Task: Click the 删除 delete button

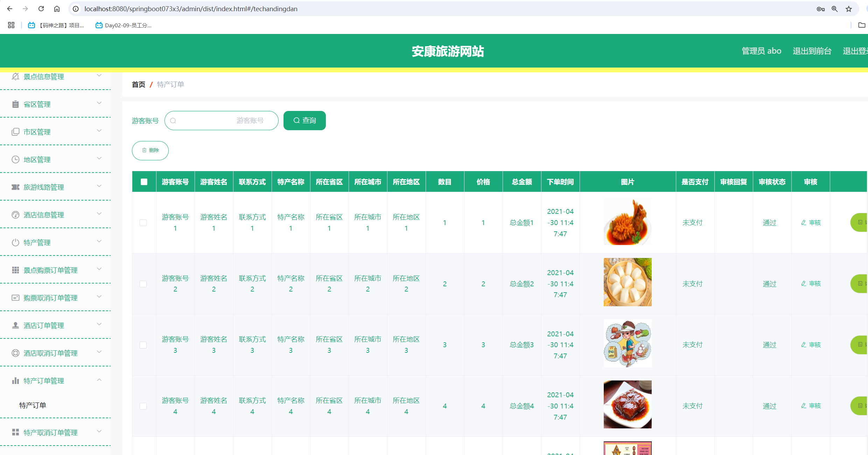Action: pyautogui.click(x=150, y=150)
